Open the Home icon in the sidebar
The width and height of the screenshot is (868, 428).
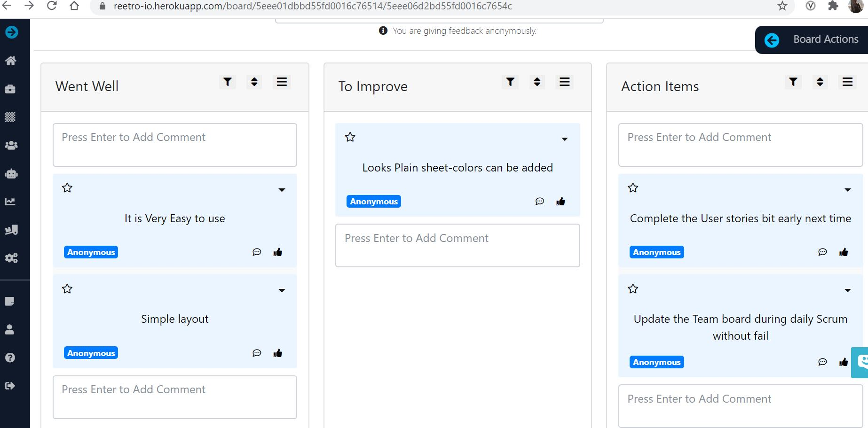click(11, 61)
